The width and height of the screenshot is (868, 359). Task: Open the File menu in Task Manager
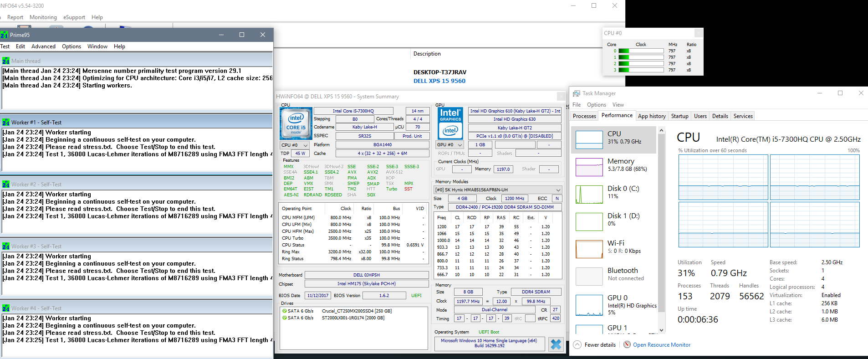(577, 105)
